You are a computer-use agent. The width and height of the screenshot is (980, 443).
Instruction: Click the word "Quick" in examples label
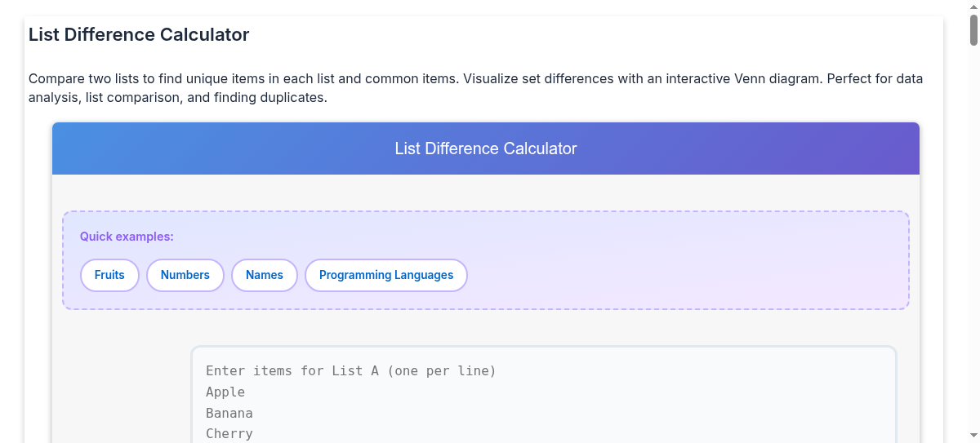97,237
